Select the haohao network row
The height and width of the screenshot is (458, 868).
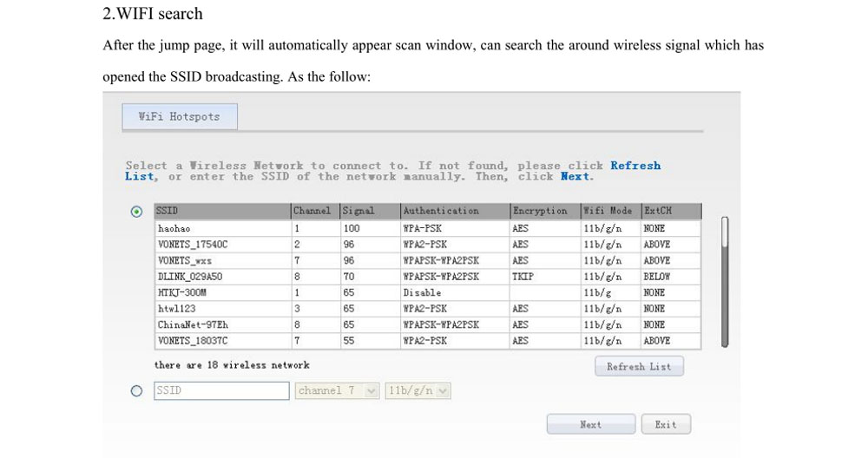tap(427, 228)
